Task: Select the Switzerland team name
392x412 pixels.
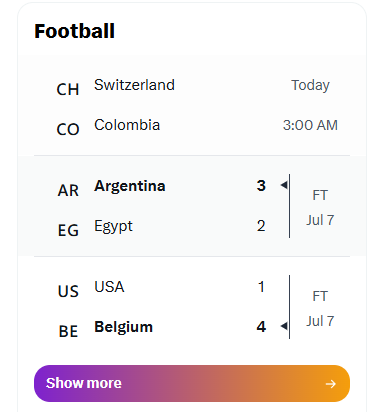Action: (x=134, y=85)
